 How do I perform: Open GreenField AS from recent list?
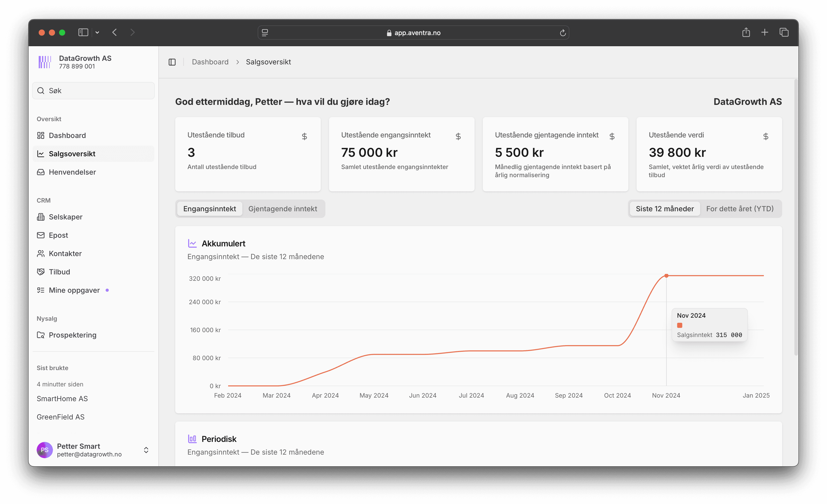(61, 417)
